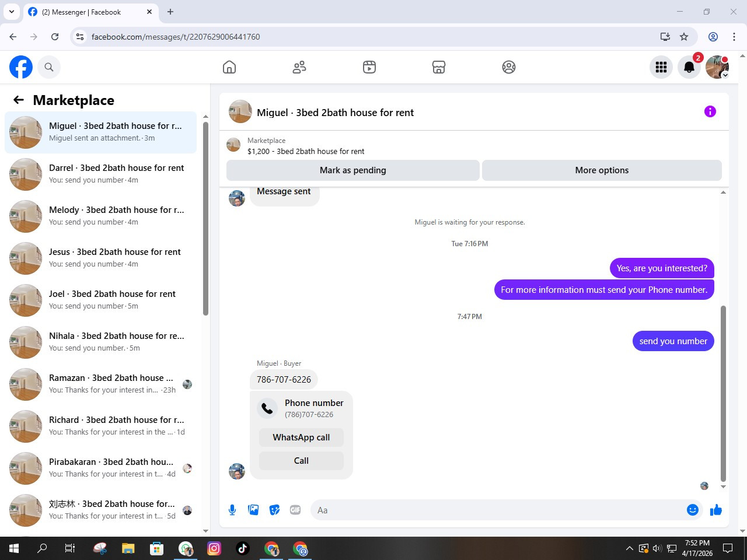
Task: Click the buyer profile picture beside the Phone number card
Action: (237, 471)
